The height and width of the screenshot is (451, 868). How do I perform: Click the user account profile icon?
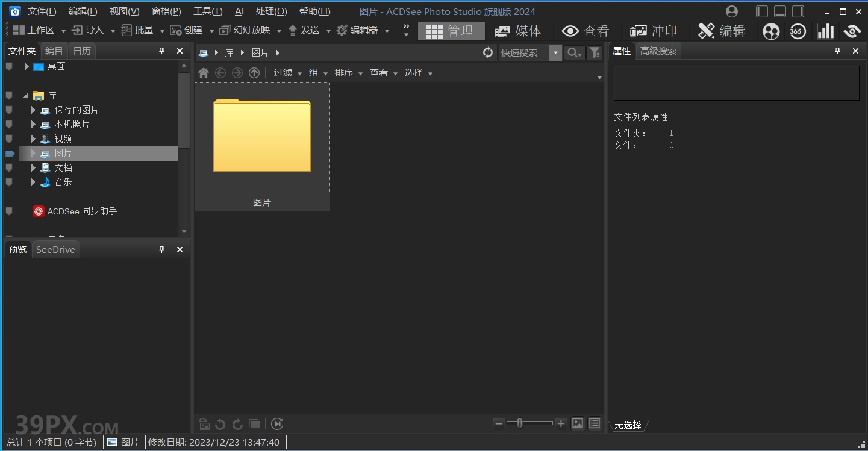pos(732,11)
